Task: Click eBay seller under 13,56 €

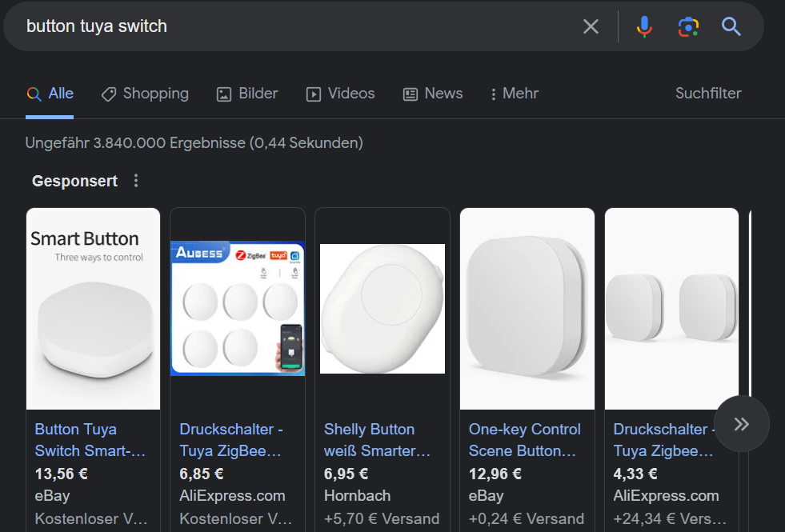Action: tap(52, 496)
